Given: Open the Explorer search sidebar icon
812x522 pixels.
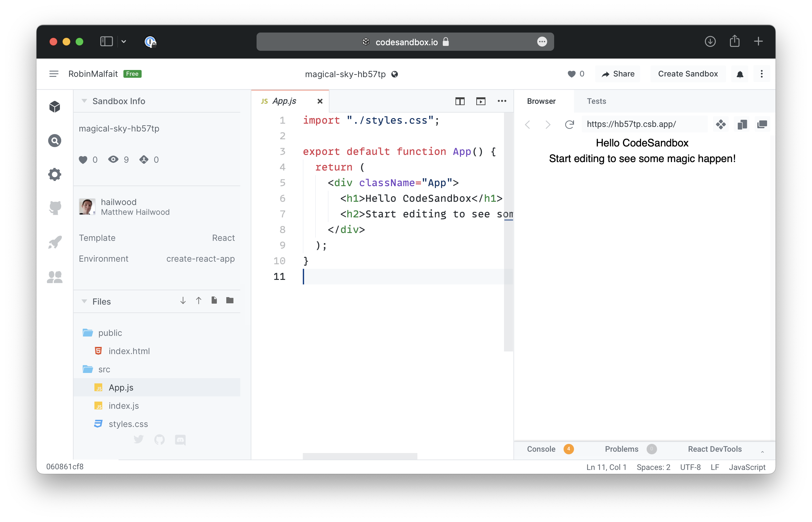Looking at the screenshot, I should 55,141.
